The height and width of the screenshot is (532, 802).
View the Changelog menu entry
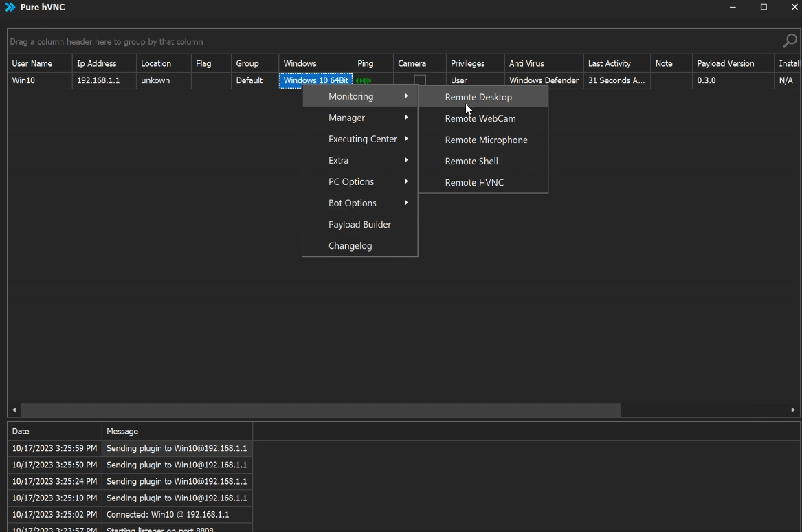pyautogui.click(x=359, y=245)
